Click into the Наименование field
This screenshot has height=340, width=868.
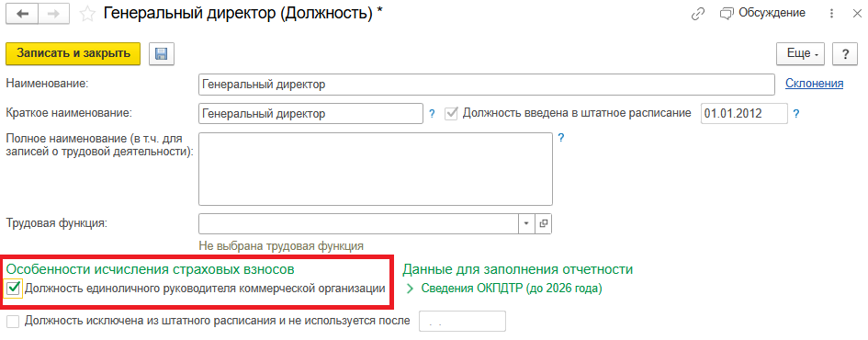click(x=486, y=85)
